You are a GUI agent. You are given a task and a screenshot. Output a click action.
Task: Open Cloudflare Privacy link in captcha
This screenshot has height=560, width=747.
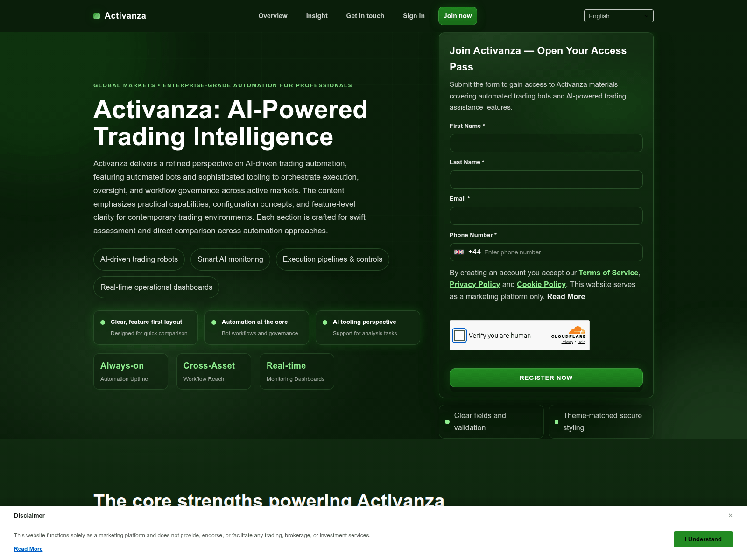coord(567,342)
